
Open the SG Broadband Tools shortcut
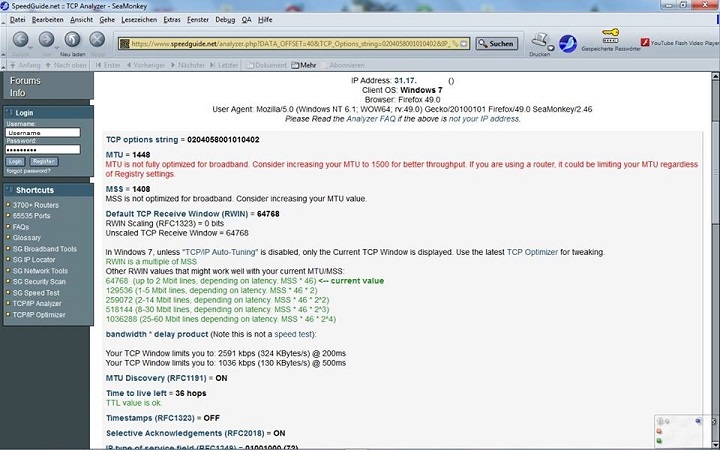click(45, 249)
